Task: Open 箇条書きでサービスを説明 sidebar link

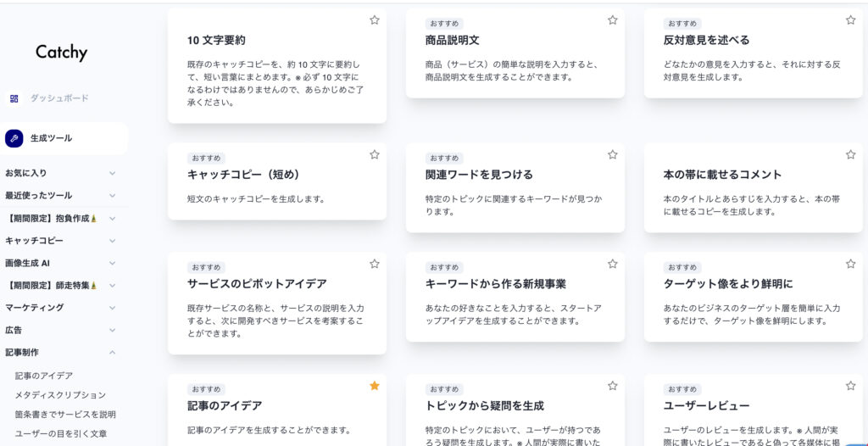Action: tap(65, 415)
